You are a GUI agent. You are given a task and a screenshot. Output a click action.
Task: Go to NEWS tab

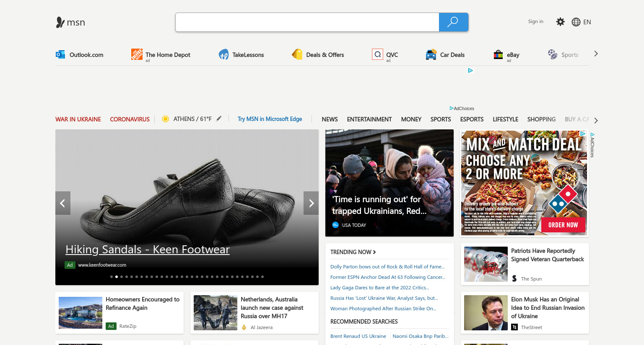coord(330,119)
